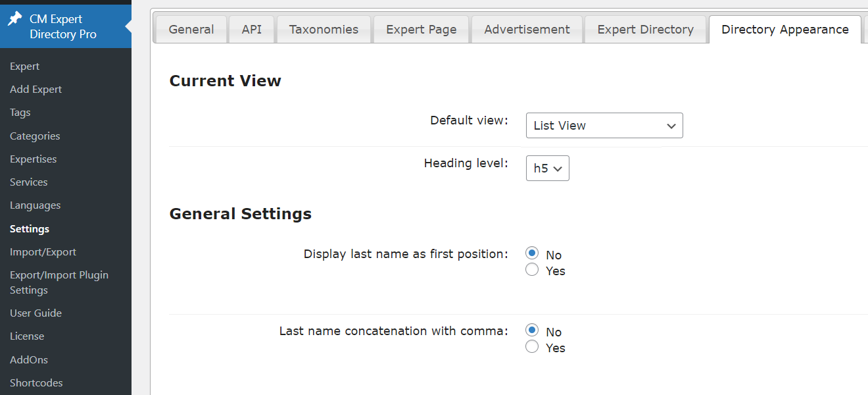Open the Default view dropdown
Viewport: 868px width, 395px height.
click(604, 126)
